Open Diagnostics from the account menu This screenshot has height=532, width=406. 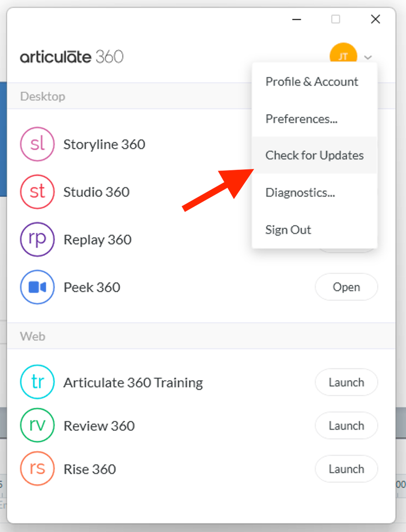click(x=300, y=192)
